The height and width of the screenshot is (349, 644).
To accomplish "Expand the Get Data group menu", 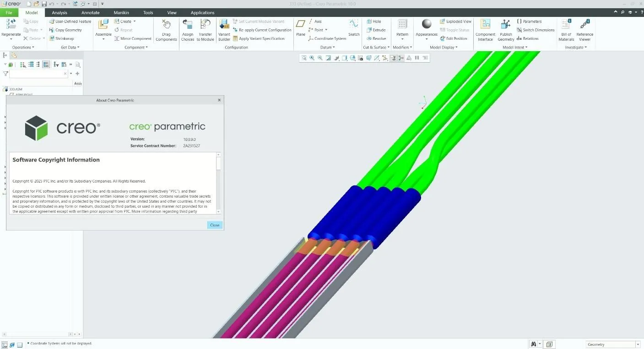I will point(70,48).
